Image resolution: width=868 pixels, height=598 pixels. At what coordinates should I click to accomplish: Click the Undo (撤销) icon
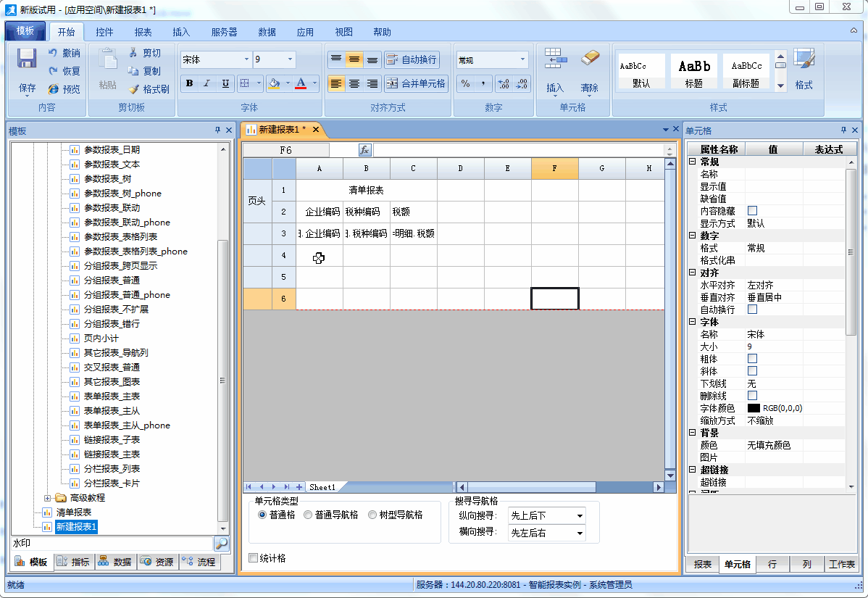click(53, 53)
